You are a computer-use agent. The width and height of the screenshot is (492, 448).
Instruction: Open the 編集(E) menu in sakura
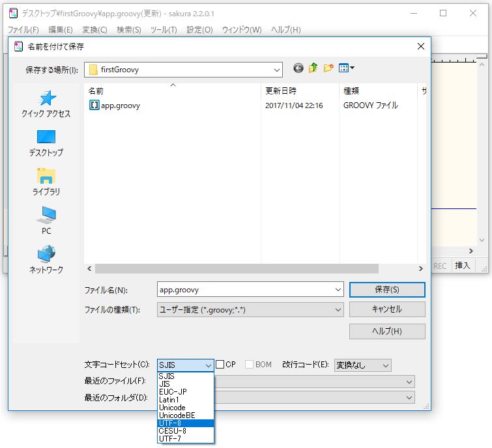click(x=61, y=30)
